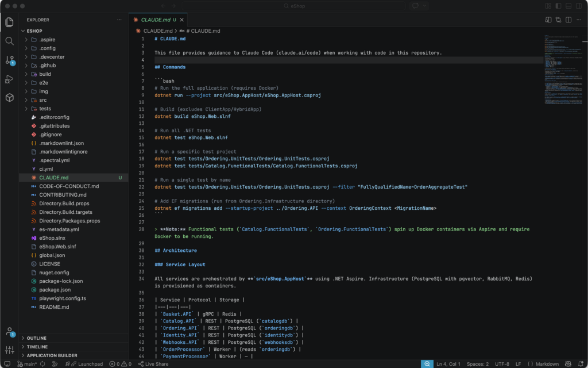Click the eShop command center search box
The image size is (588, 368).
(x=293, y=6)
